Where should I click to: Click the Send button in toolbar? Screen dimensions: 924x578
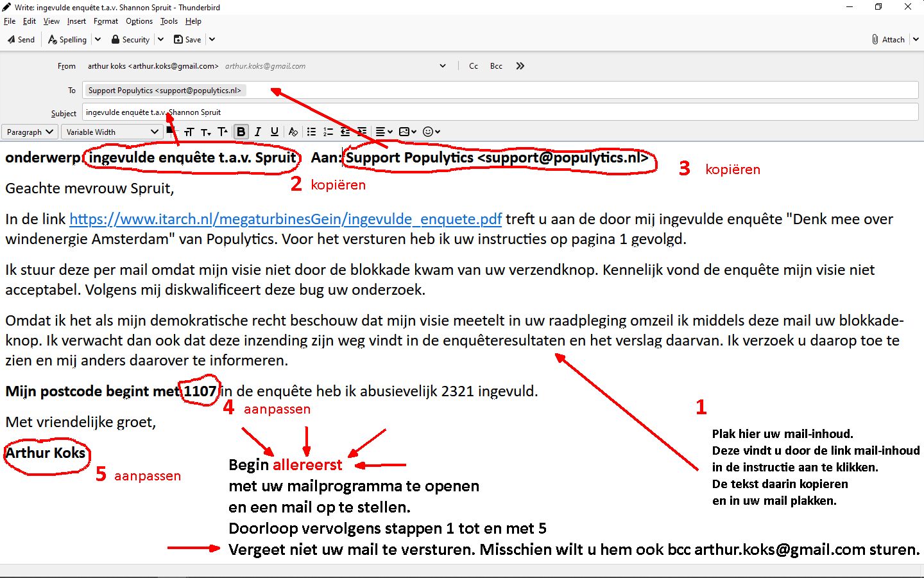[21, 39]
